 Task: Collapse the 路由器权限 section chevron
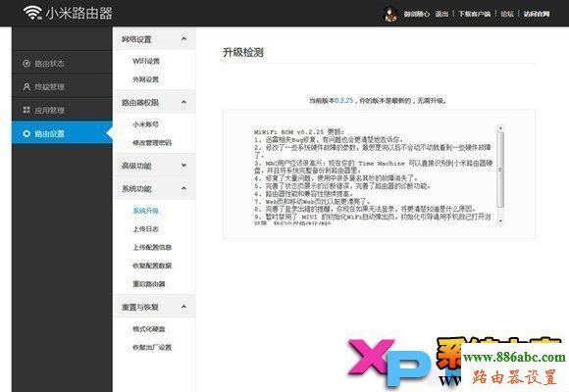pyautogui.click(x=184, y=102)
